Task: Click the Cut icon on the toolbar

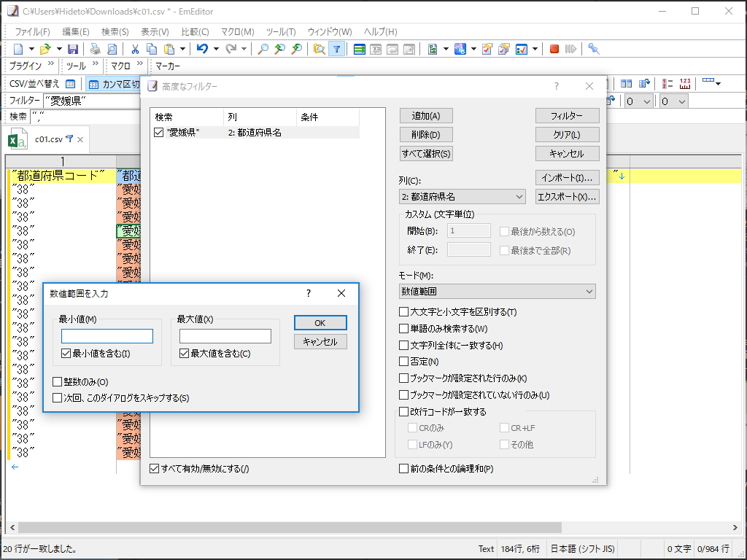Action: click(135, 48)
